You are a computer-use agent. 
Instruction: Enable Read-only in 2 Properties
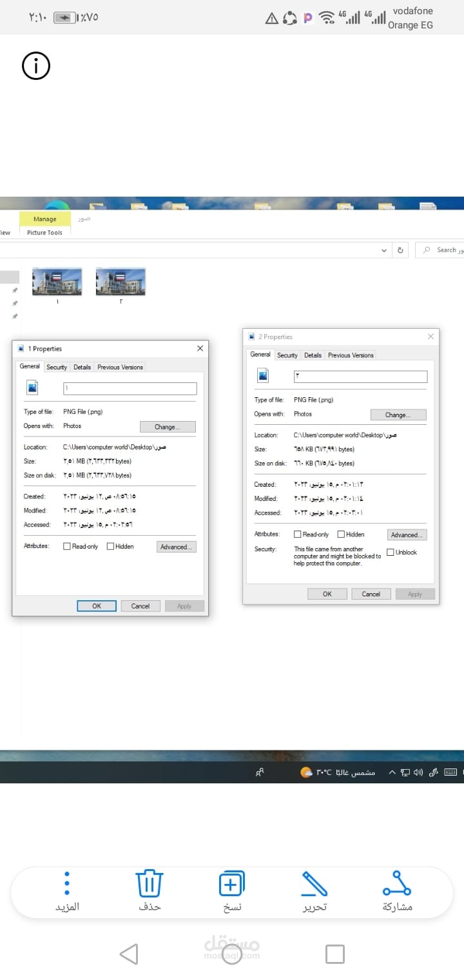[298, 534]
